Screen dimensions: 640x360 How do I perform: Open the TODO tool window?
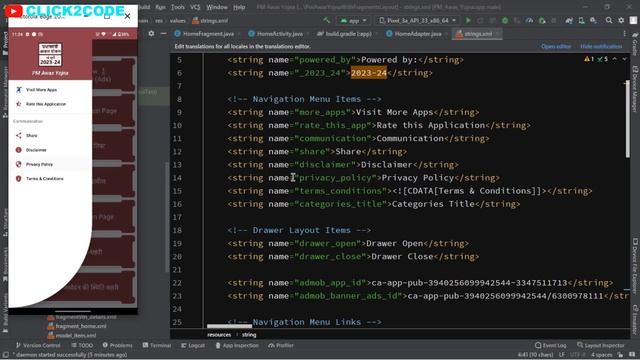click(82, 345)
